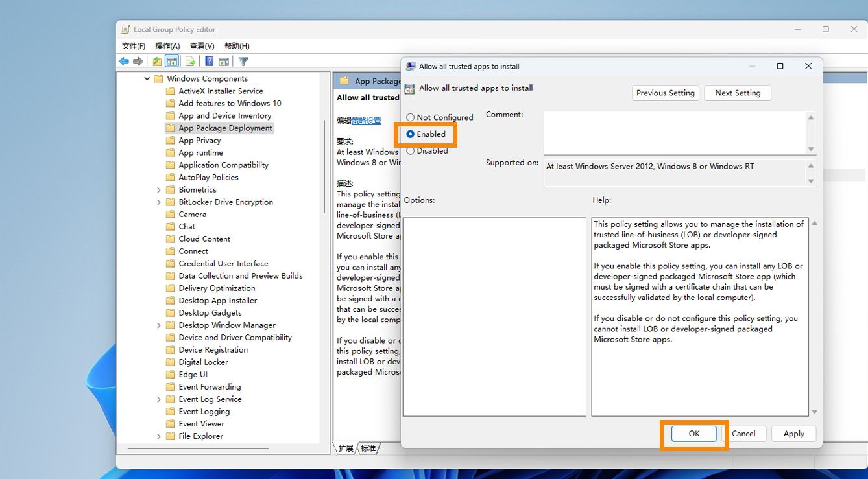The image size is (868, 479).
Task: Select App and Device Inventory
Action: (x=224, y=115)
